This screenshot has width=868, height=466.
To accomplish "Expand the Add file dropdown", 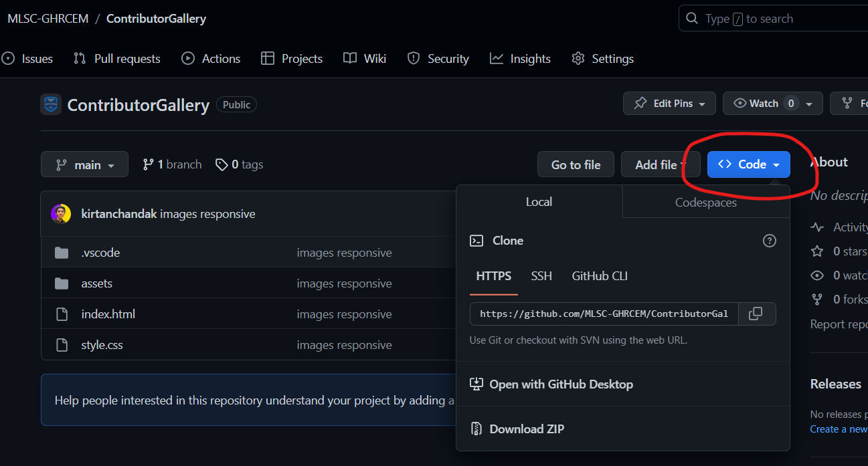I will click(x=660, y=164).
